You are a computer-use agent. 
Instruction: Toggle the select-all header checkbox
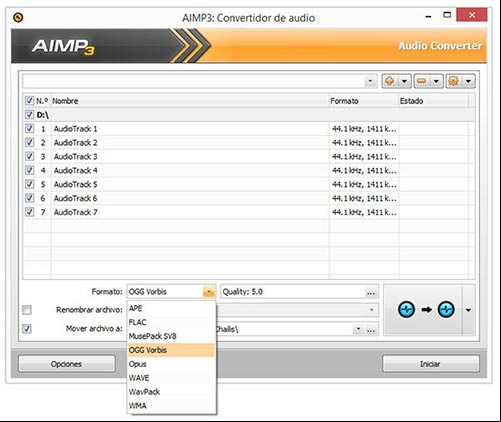tap(29, 100)
